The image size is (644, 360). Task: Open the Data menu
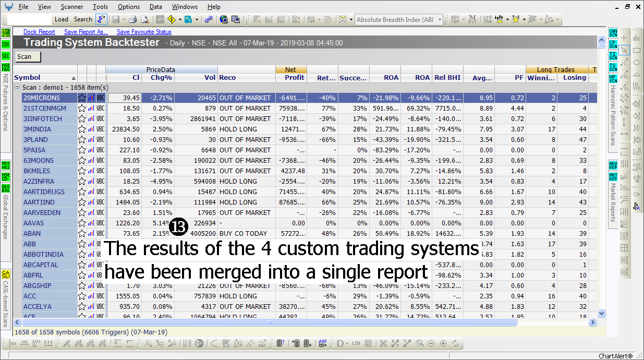pyautogui.click(x=155, y=7)
